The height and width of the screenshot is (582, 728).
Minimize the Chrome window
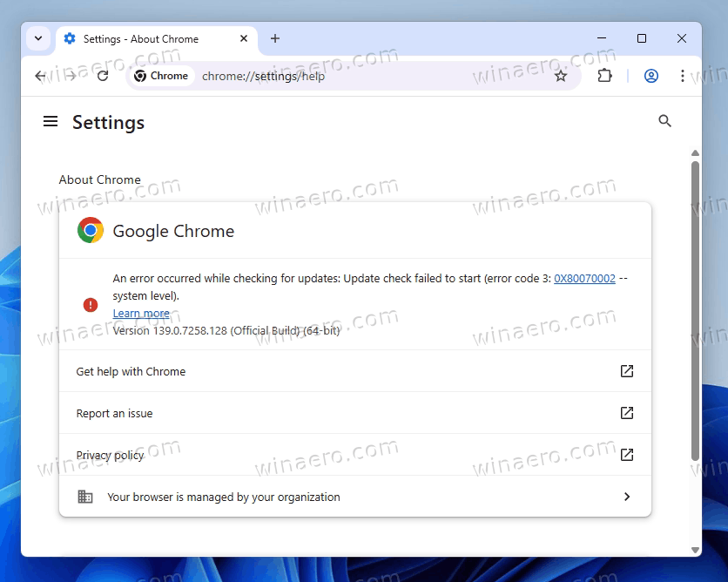(602, 38)
